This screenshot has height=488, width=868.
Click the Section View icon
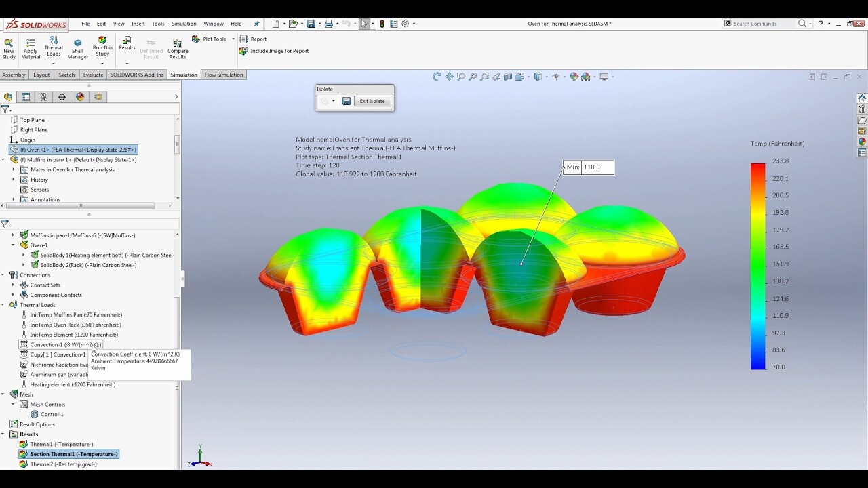click(509, 77)
